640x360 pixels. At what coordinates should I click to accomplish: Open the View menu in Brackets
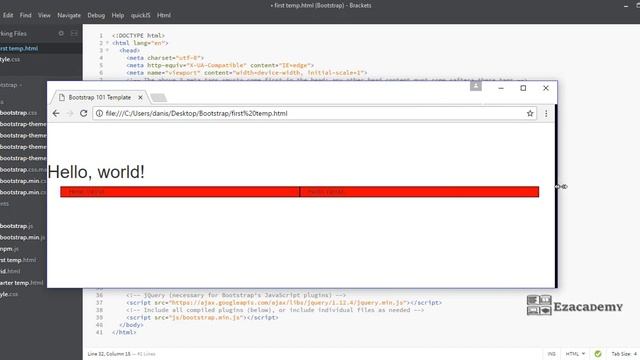44,15
